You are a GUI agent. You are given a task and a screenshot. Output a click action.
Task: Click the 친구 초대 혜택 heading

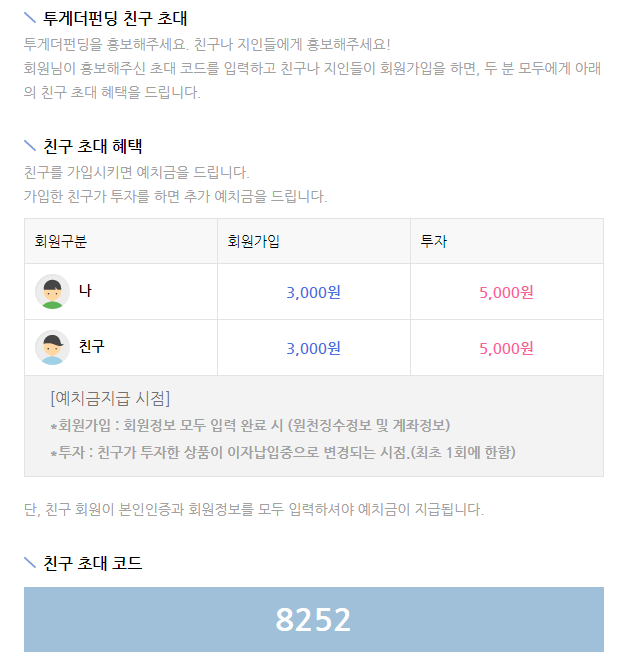pyautogui.click(x=93, y=146)
